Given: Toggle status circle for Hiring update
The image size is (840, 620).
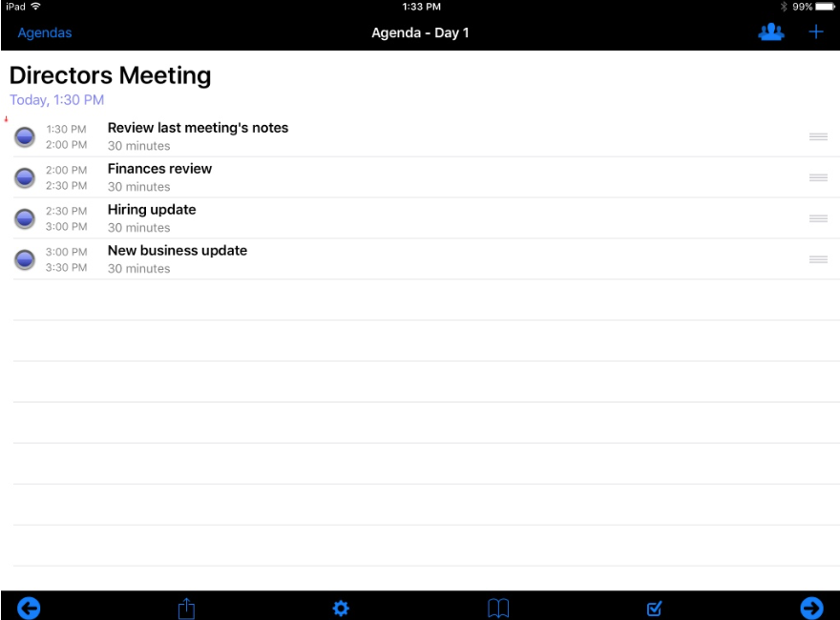Looking at the screenshot, I should [25, 218].
